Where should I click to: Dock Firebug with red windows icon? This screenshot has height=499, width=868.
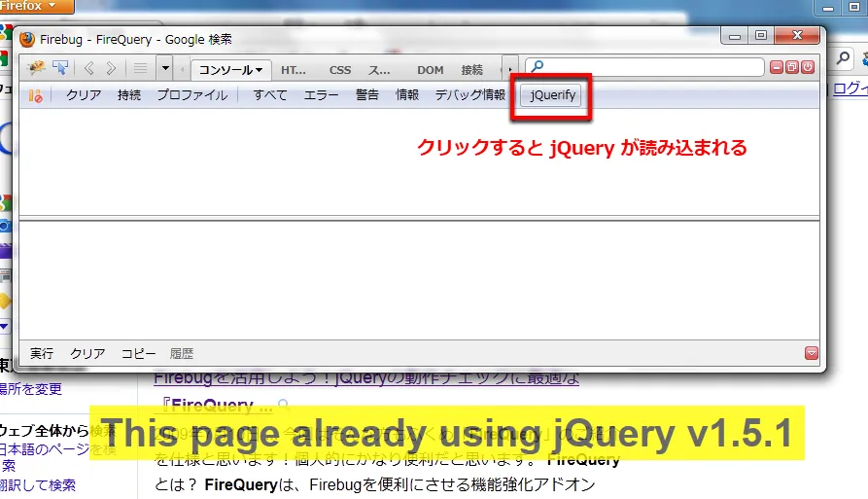(x=792, y=67)
